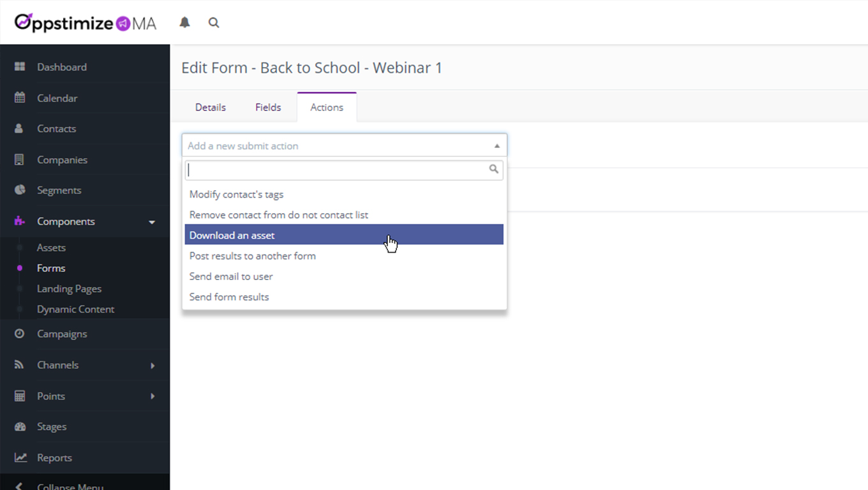This screenshot has width=868, height=490.
Task: Choose 'Modify contact's tags' option
Action: [344, 195]
